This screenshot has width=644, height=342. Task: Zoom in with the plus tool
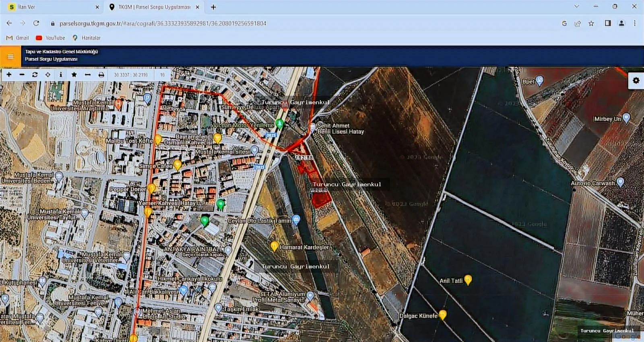tap(9, 74)
